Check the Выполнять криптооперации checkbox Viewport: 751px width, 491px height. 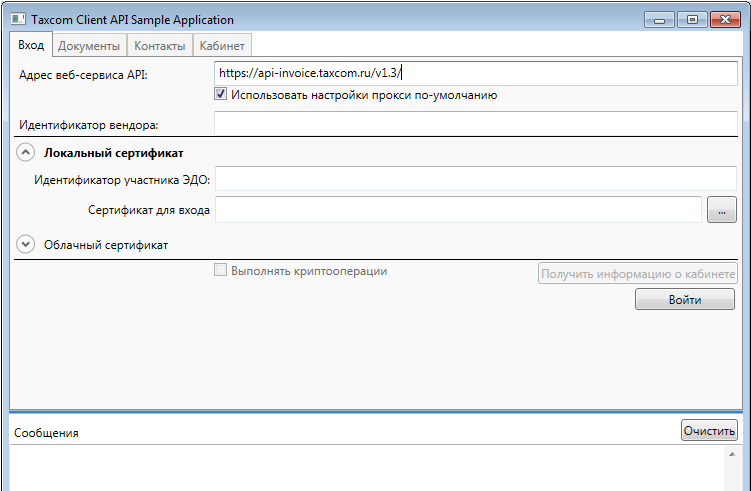tap(221, 271)
